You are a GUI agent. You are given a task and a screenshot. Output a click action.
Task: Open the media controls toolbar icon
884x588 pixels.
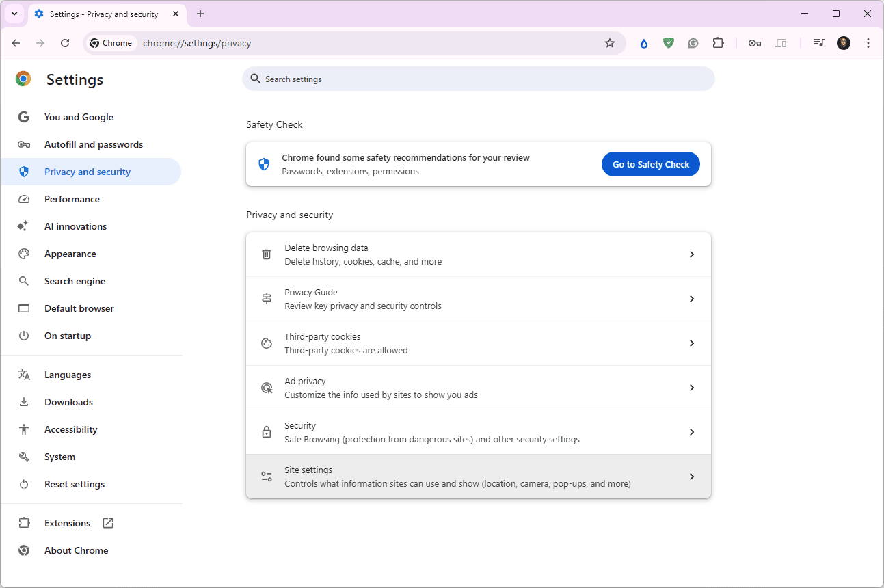818,43
